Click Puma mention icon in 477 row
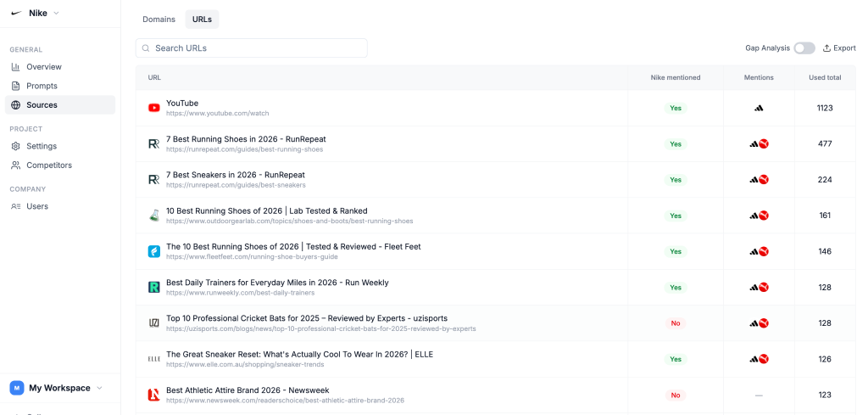The height and width of the screenshot is (415, 868). pos(764,144)
